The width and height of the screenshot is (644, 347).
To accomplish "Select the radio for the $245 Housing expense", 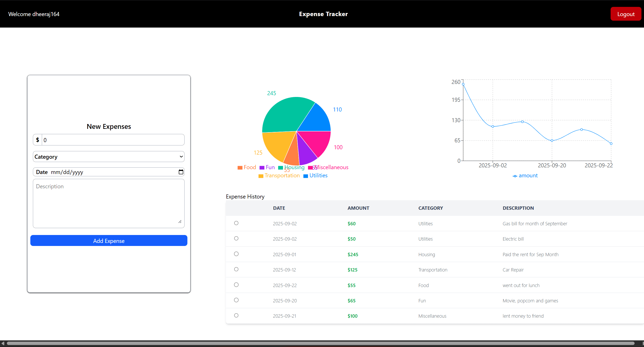I will [x=236, y=254].
